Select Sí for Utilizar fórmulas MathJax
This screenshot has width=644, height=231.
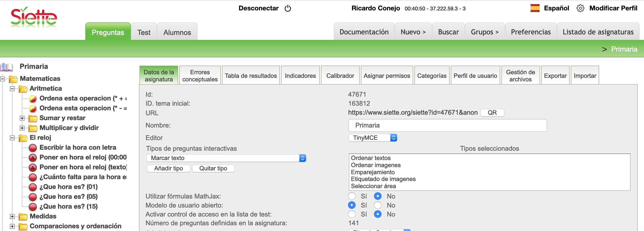click(352, 196)
